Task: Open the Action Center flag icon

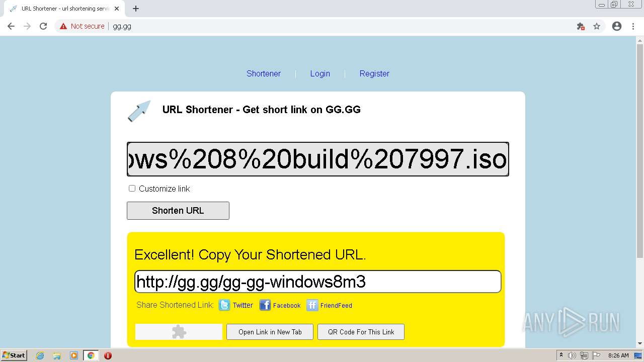Action: (596, 355)
